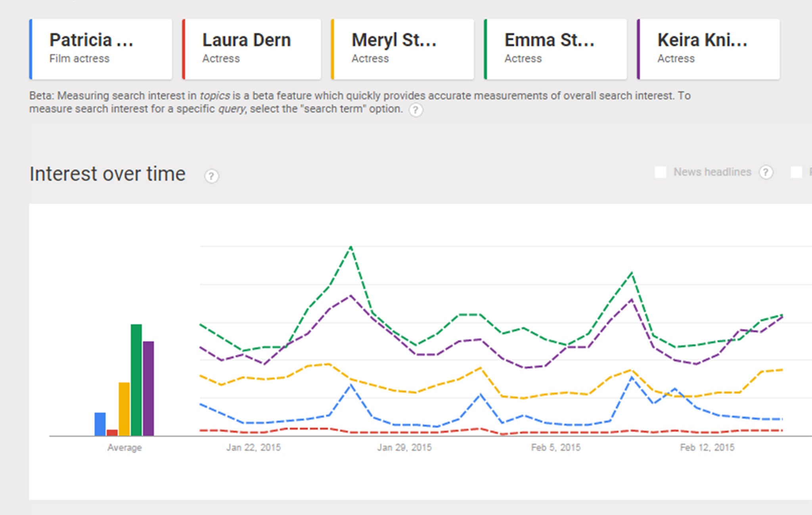Select the Laura Dern topic card
Screen dimensions: 812x515
tap(251, 49)
